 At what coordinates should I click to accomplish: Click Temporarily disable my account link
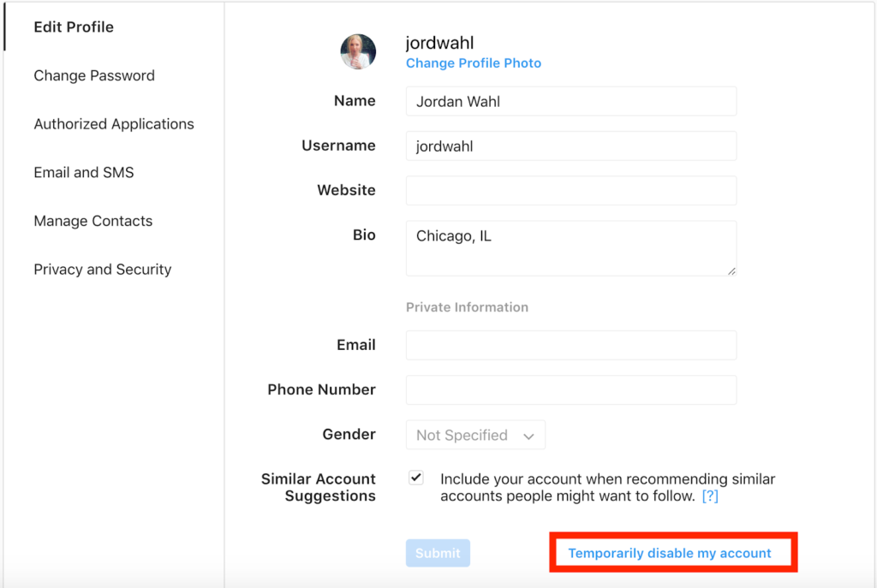pyautogui.click(x=670, y=554)
